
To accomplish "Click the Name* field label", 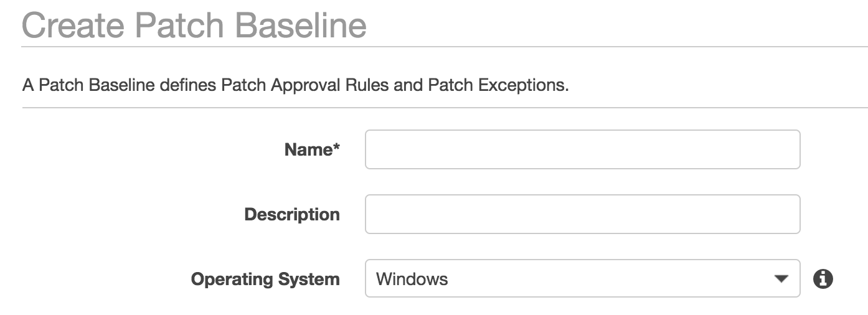I will 312,149.
